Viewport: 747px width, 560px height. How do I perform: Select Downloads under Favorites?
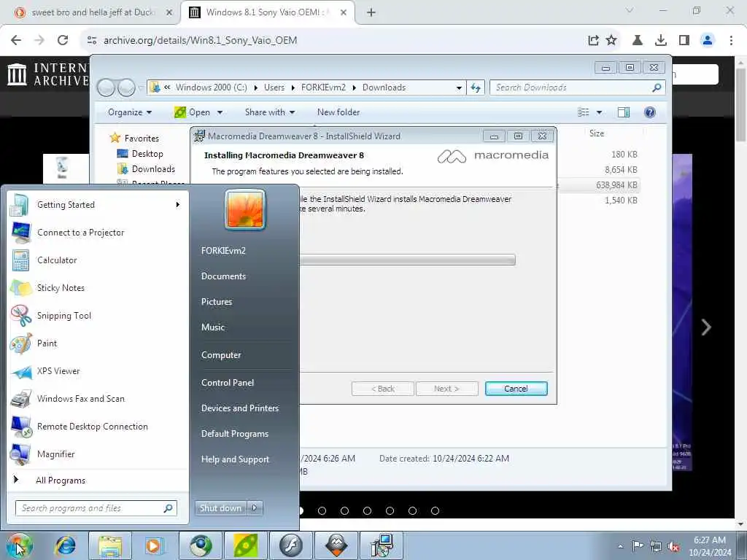pos(153,169)
